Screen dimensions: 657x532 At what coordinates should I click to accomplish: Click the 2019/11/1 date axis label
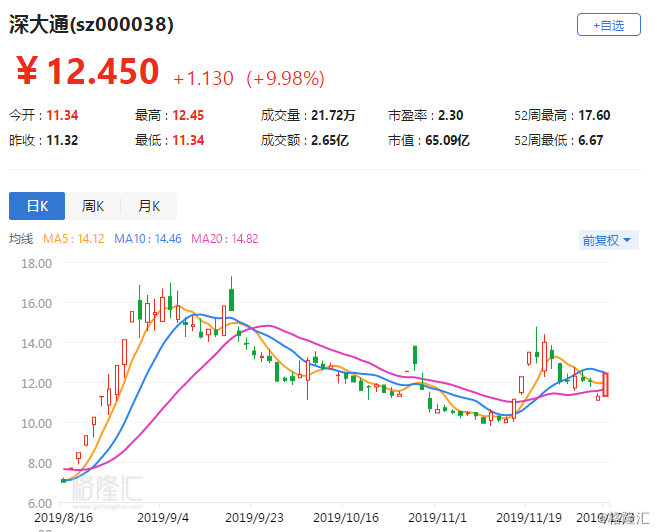pyautogui.click(x=437, y=518)
